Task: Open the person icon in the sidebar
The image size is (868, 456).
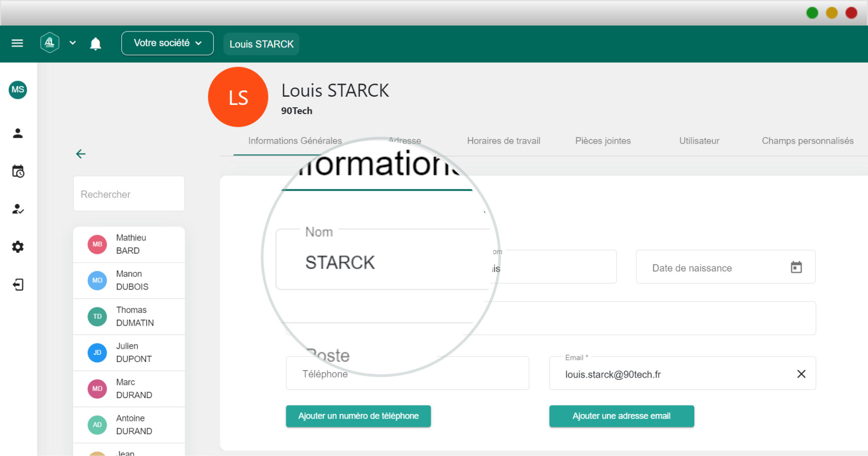Action: click(x=18, y=133)
